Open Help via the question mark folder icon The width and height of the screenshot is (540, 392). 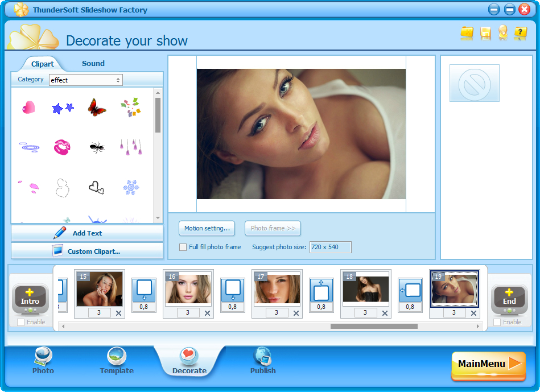coord(520,34)
